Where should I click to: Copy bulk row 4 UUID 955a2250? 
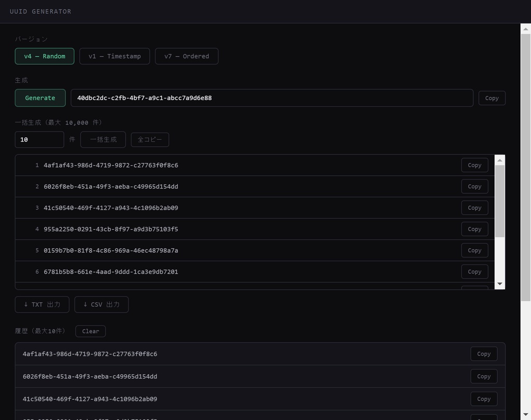click(474, 229)
